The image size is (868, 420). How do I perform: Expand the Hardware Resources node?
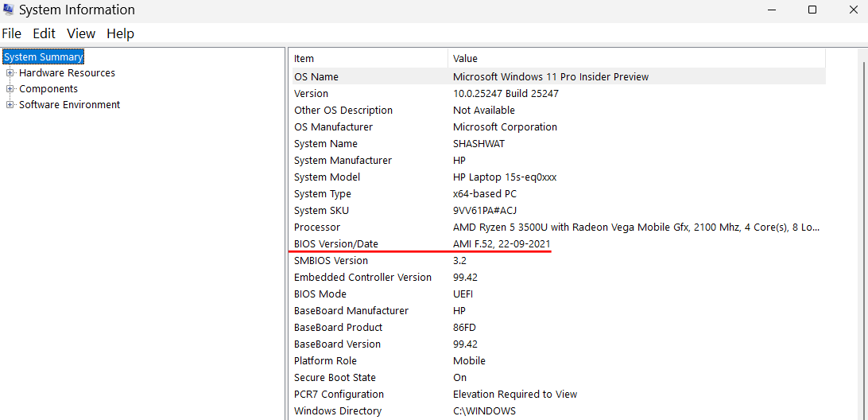(10, 73)
